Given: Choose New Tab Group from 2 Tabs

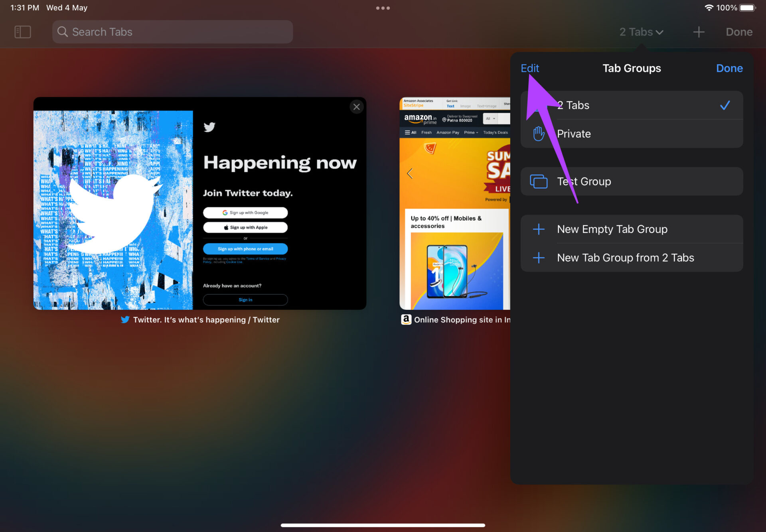Looking at the screenshot, I should tap(632, 258).
